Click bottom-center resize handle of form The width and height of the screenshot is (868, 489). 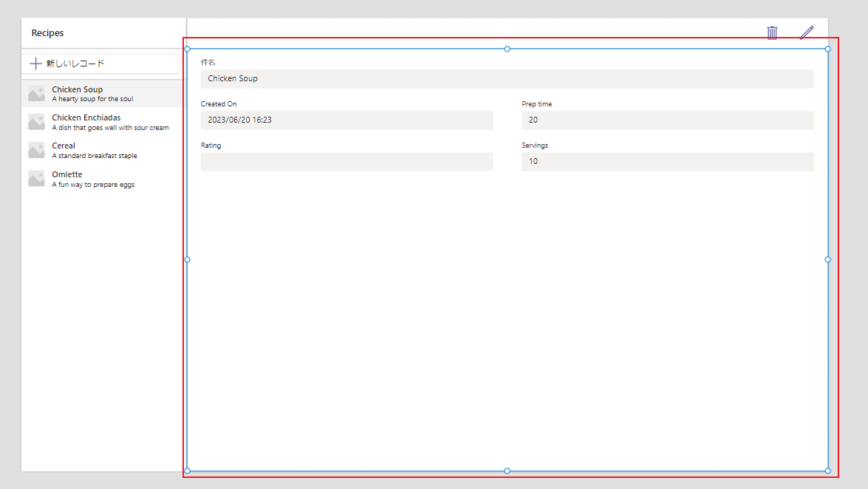coord(507,471)
